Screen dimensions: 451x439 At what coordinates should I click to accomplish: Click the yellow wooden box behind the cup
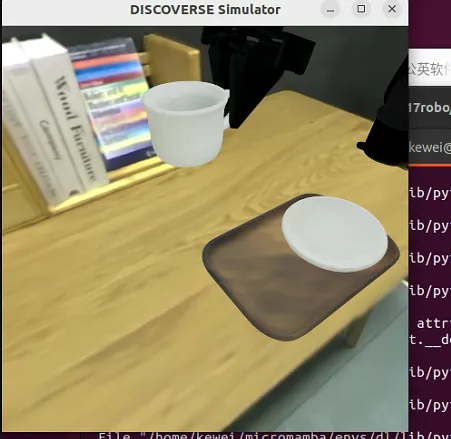pyautogui.click(x=172, y=60)
